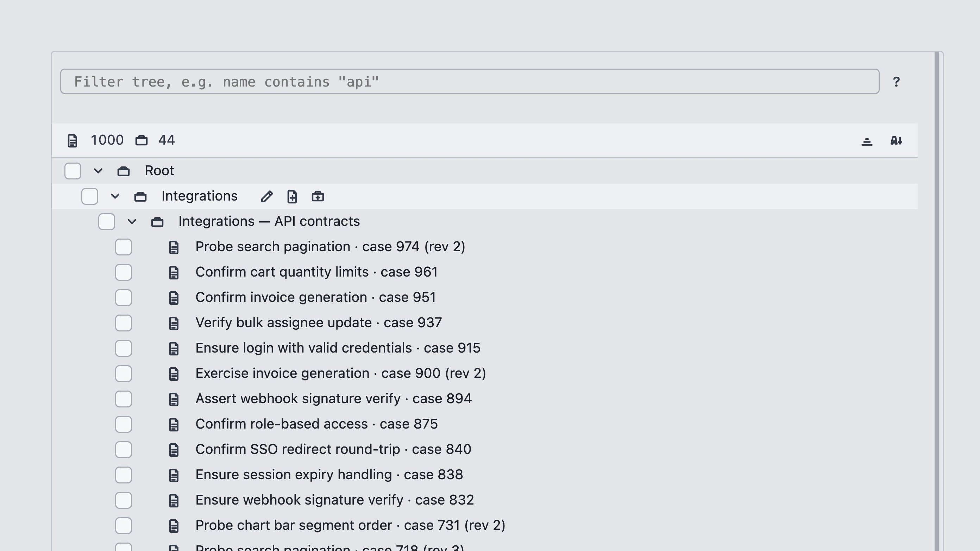The width and height of the screenshot is (980, 551).
Task: Click the Root folder icon
Action: coord(123,171)
